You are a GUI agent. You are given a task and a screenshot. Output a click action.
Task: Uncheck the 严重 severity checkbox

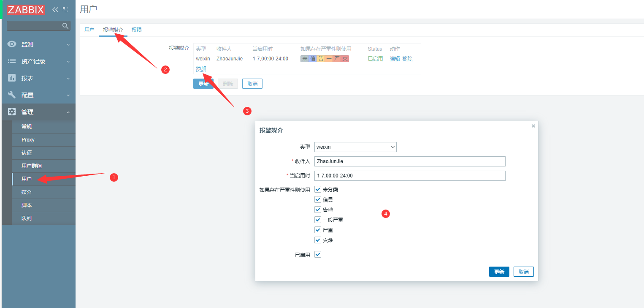(318, 230)
